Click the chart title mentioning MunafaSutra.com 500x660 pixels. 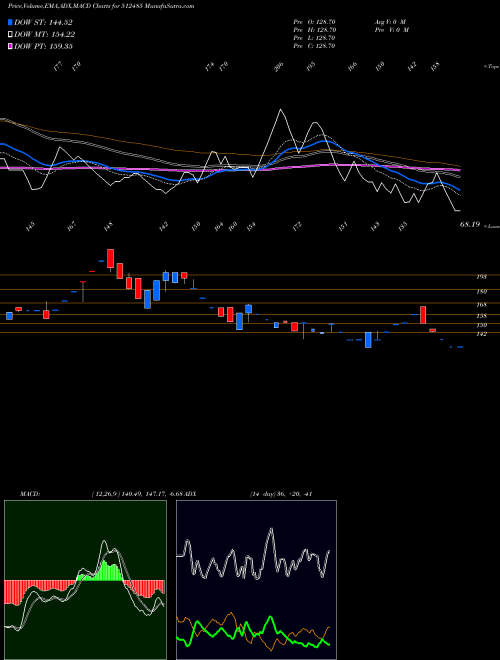point(101,7)
